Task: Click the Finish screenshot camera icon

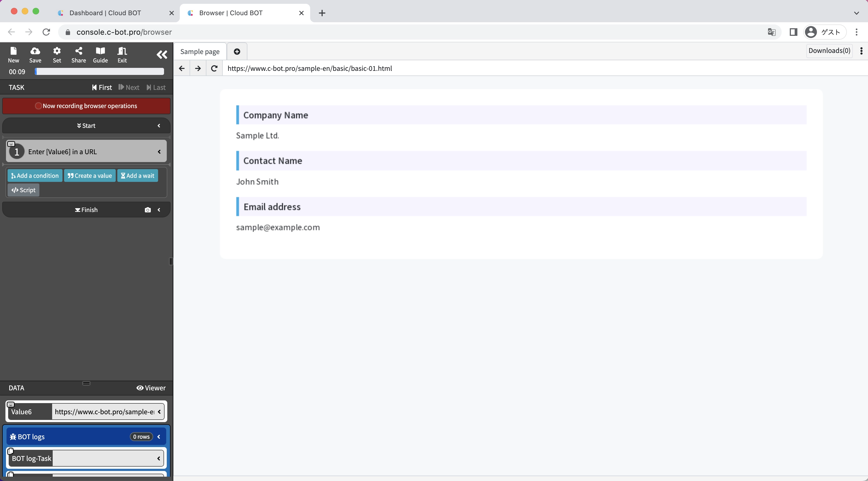Action: click(x=147, y=210)
